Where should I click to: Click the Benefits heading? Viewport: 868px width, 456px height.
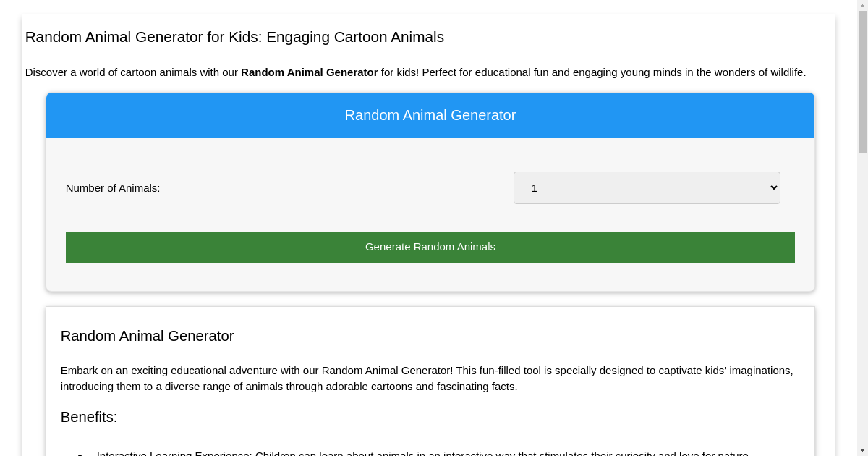tap(89, 417)
